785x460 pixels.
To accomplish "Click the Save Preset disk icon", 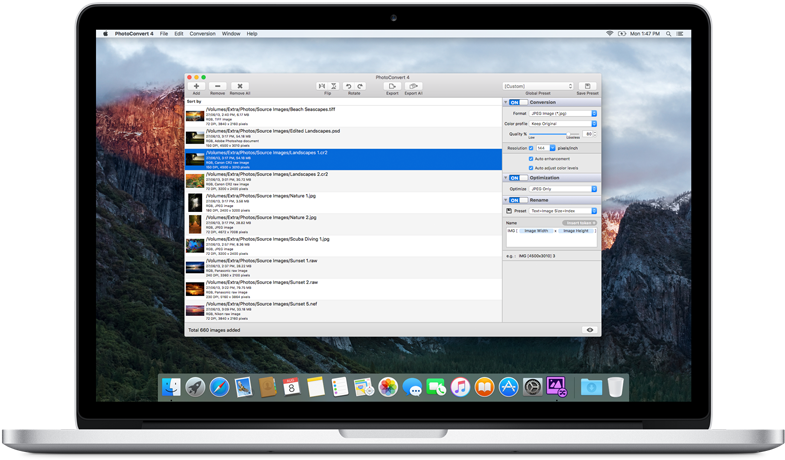I will coord(588,86).
